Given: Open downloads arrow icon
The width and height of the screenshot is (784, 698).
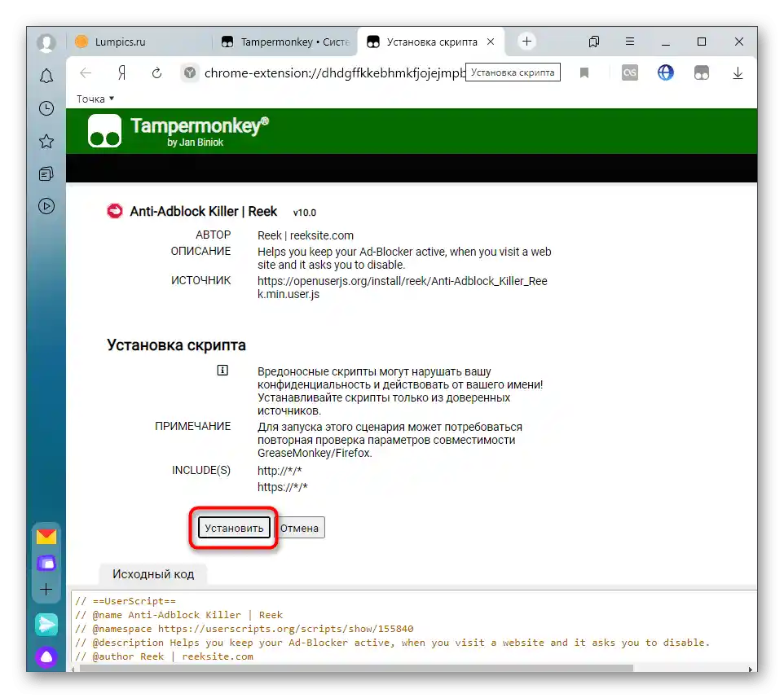Looking at the screenshot, I should point(738,73).
